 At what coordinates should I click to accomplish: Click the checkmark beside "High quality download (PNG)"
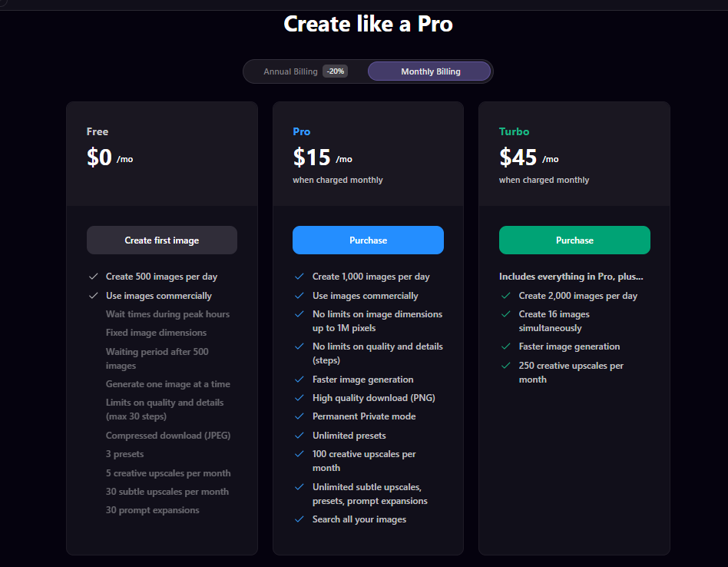(299, 398)
